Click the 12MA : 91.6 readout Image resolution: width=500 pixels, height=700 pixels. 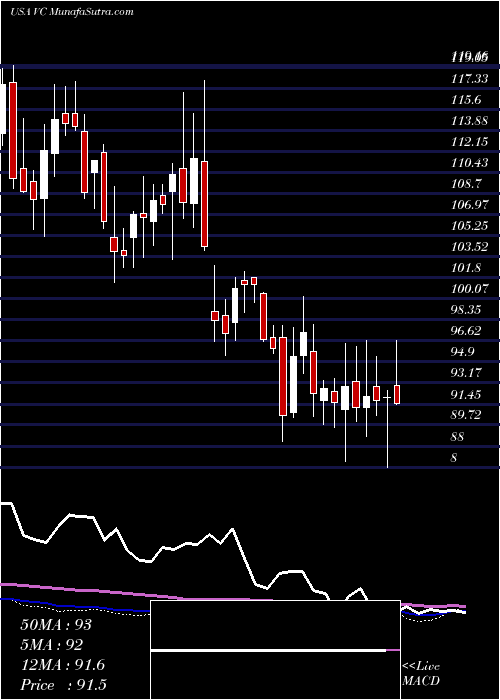[x=62, y=665]
